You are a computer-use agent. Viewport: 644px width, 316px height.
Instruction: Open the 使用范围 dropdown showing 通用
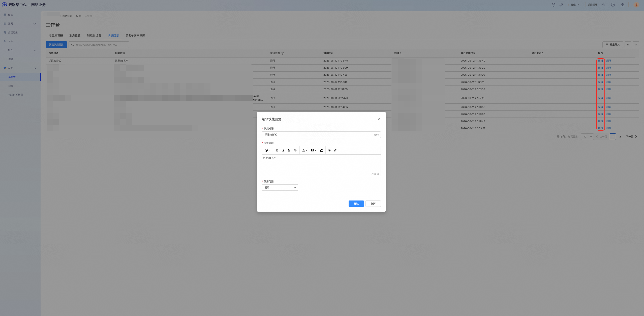click(280, 188)
